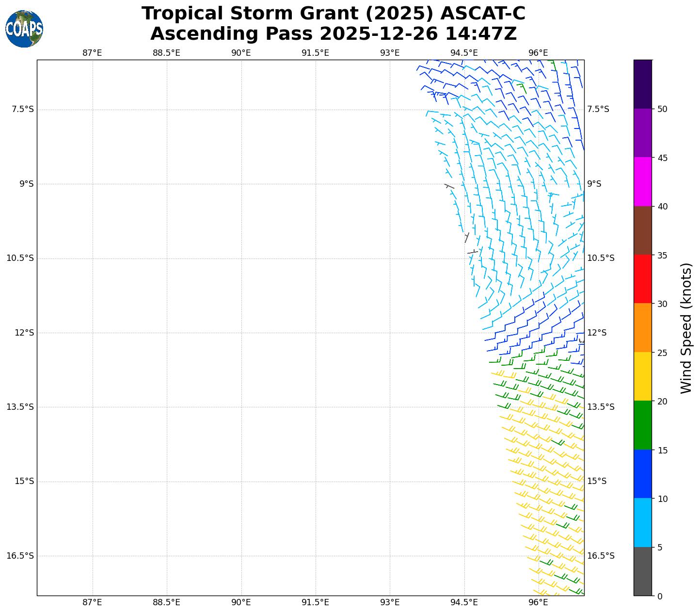
Task: Click the 93°E label on the bottom axis
Action: tap(390, 602)
